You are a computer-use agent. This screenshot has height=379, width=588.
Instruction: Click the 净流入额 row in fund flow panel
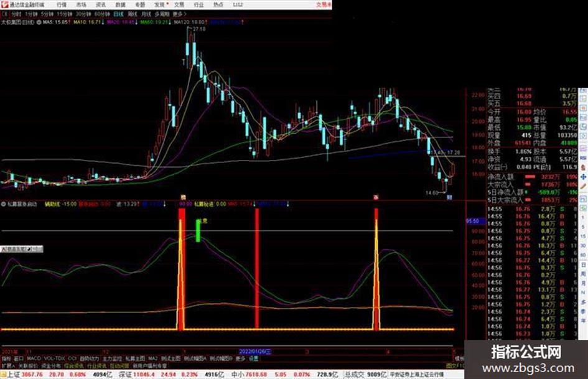[x=532, y=177]
